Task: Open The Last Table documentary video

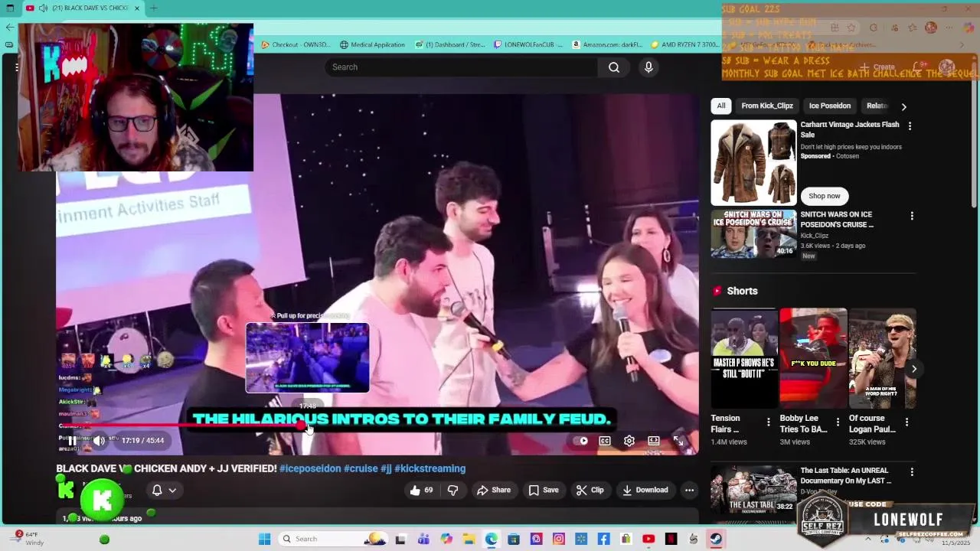Action: click(x=754, y=490)
